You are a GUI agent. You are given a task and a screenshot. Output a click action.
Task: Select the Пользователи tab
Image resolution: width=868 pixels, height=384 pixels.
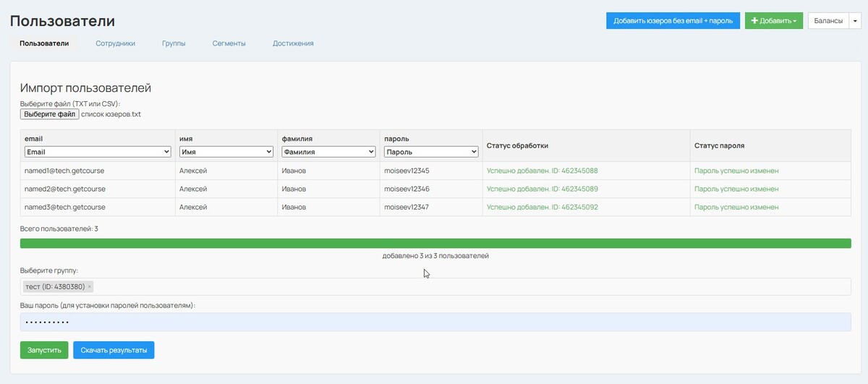click(44, 43)
